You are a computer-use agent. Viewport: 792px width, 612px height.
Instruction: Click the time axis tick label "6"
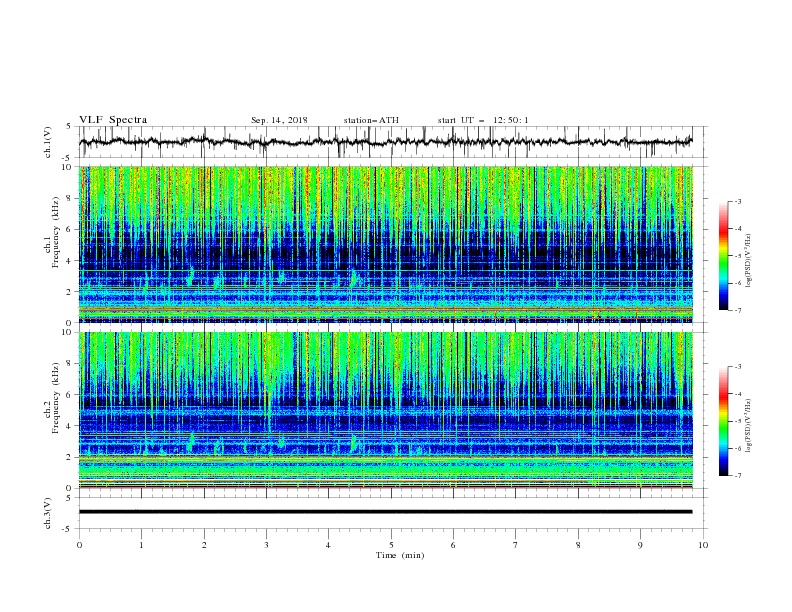[453, 545]
